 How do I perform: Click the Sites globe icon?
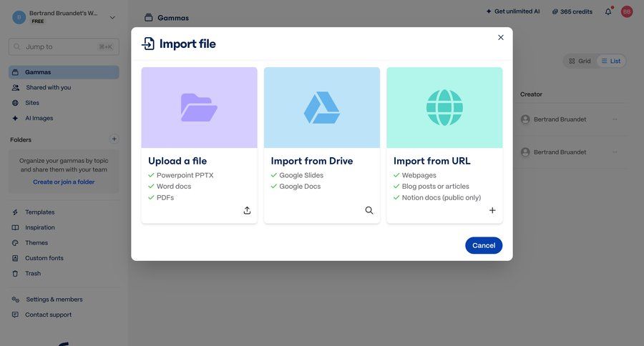pyautogui.click(x=15, y=103)
